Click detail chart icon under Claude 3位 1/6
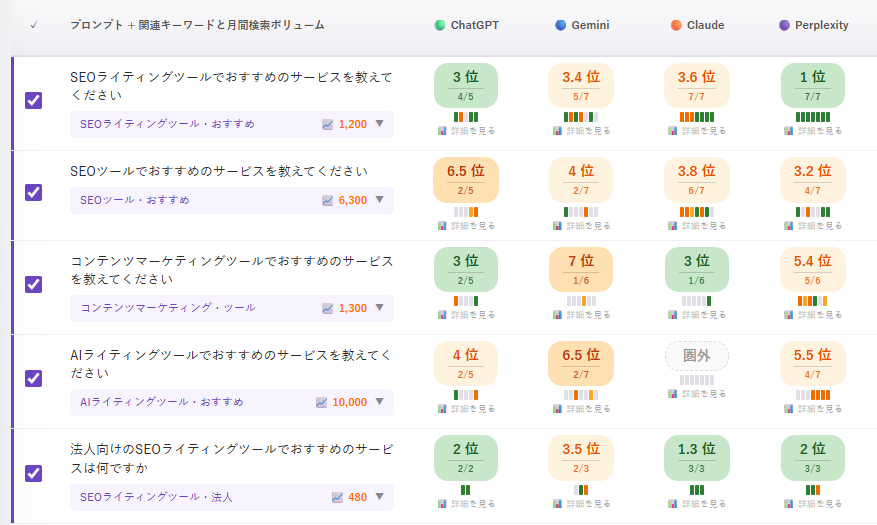877x525 pixels. pyautogui.click(x=672, y=315)
